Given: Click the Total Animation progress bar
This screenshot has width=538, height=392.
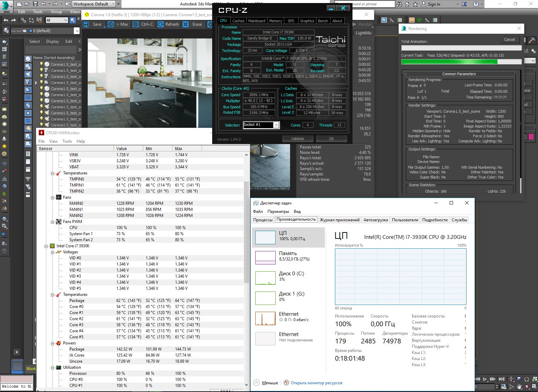Looking at the screenshot, I should 461,48.
